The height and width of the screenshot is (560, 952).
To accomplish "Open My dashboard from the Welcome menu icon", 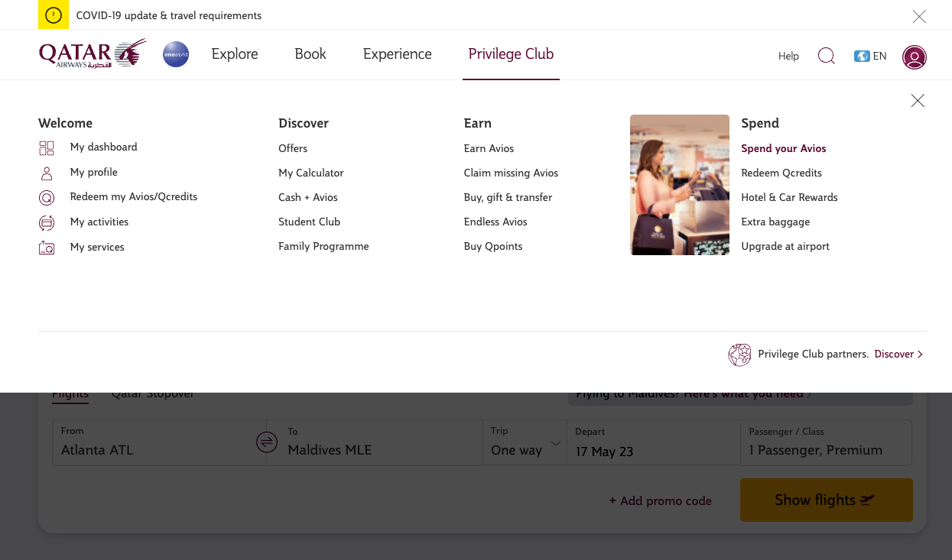I will click(x=47, y=147).
